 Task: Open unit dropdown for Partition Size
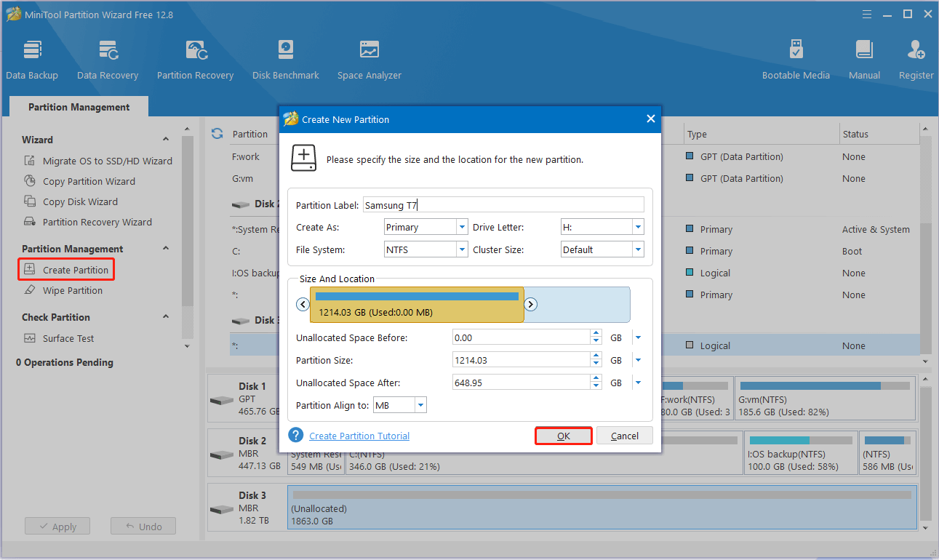click(x=638, y=360)
